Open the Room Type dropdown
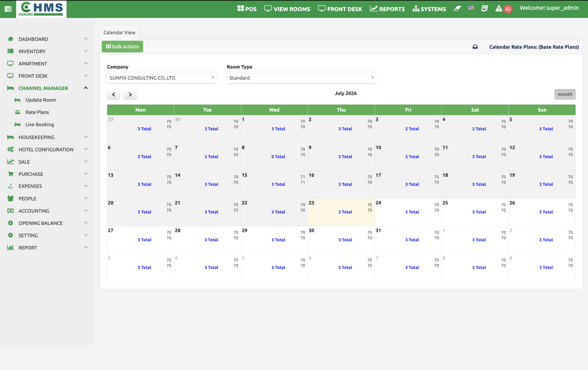 (x=301, y=78)
